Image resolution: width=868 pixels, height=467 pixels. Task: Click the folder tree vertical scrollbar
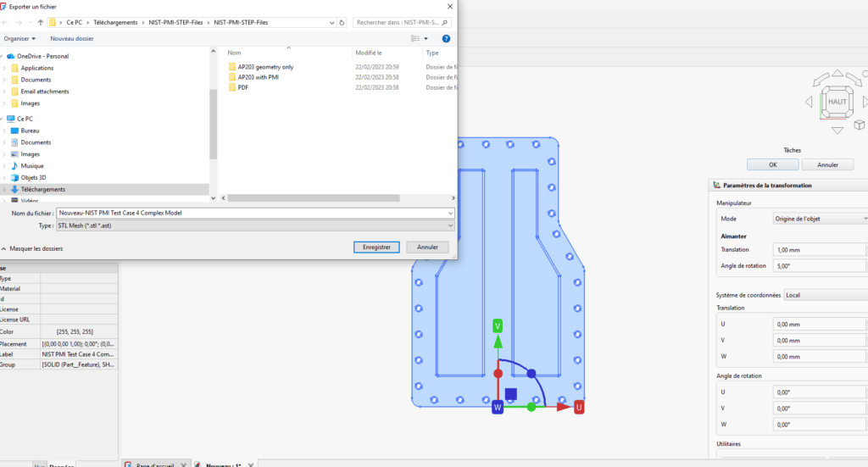tap(213, 124)
